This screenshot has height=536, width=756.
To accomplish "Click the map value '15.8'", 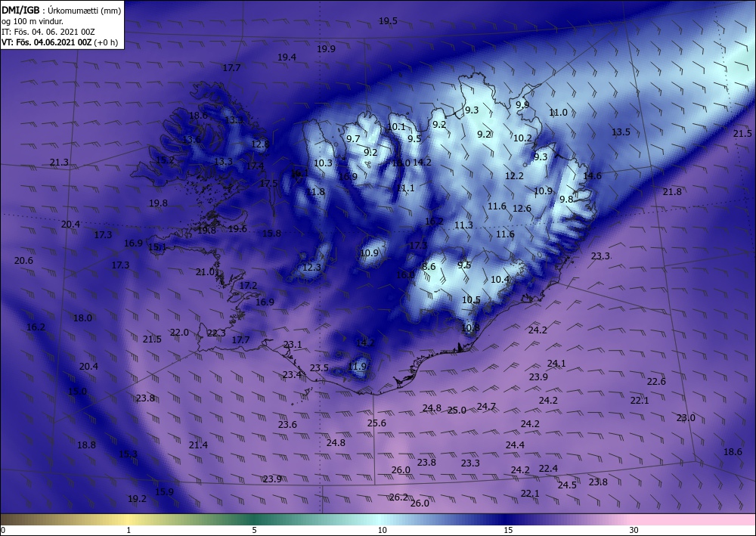I will (x=271, y=234).
